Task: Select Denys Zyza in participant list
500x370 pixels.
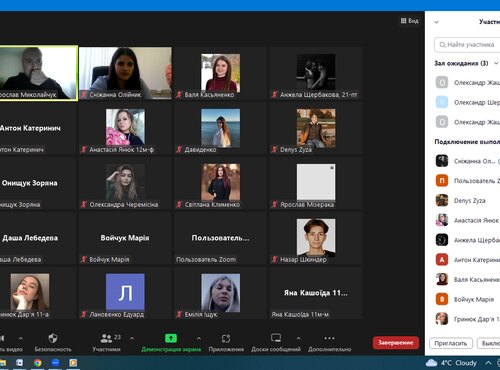Action: tap(467, 201)
